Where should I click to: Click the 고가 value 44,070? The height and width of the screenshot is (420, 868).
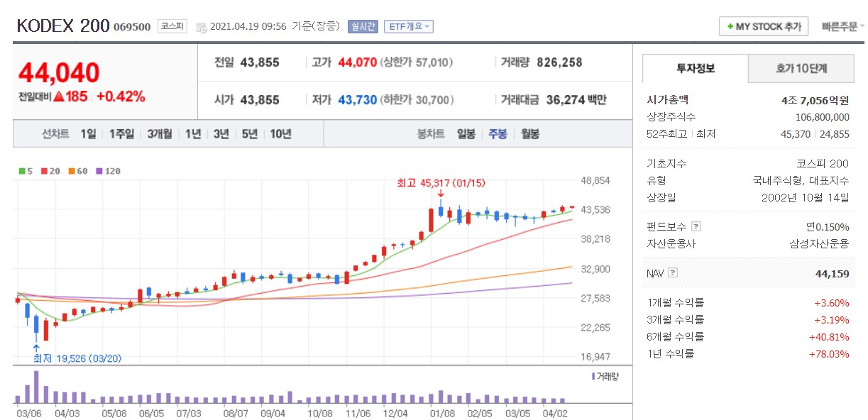357,62
